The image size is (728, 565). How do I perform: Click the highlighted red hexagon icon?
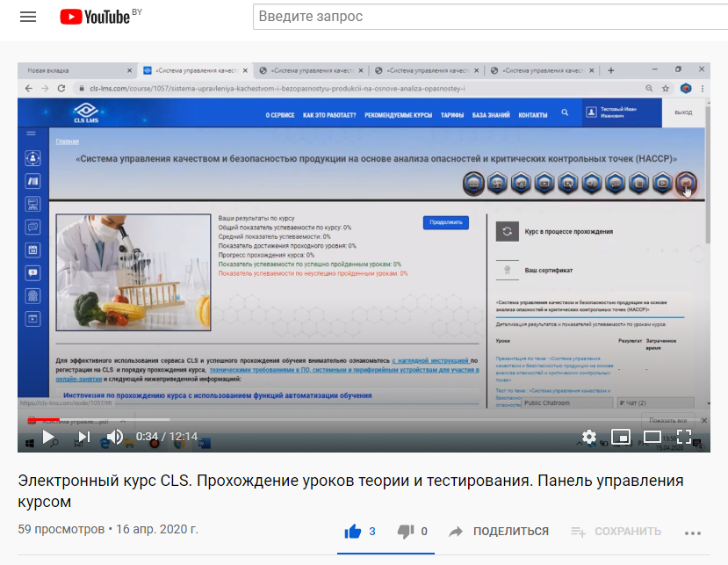[x=686, y=184]
